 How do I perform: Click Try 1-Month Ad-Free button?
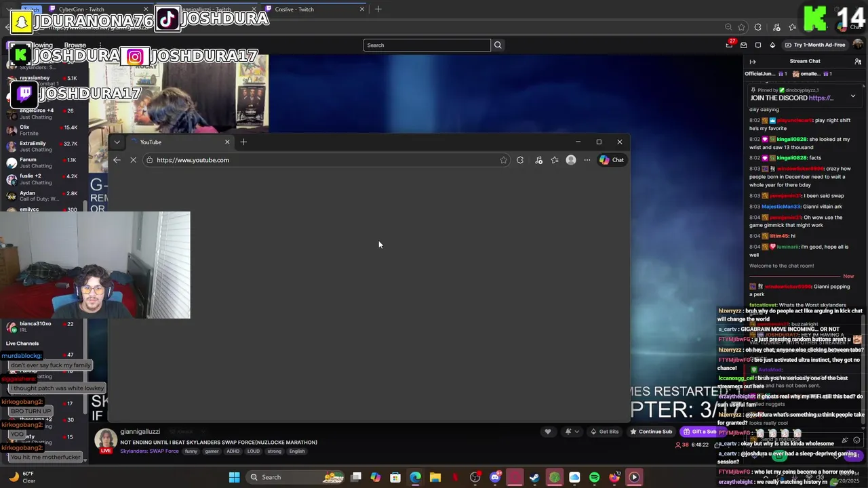click(x=815, y=45)
